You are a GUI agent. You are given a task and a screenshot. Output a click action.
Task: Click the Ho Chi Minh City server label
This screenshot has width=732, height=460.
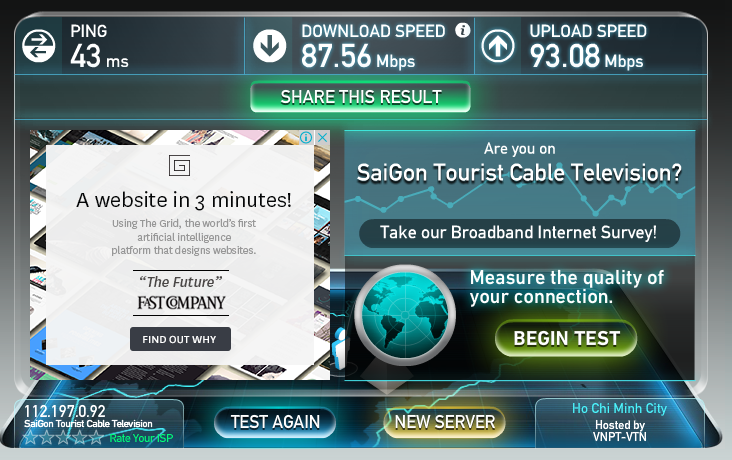coord(619,408)
